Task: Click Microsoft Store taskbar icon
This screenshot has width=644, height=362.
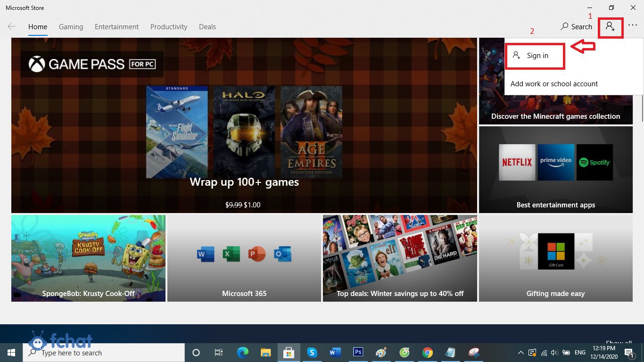Action: click(289, 353)
